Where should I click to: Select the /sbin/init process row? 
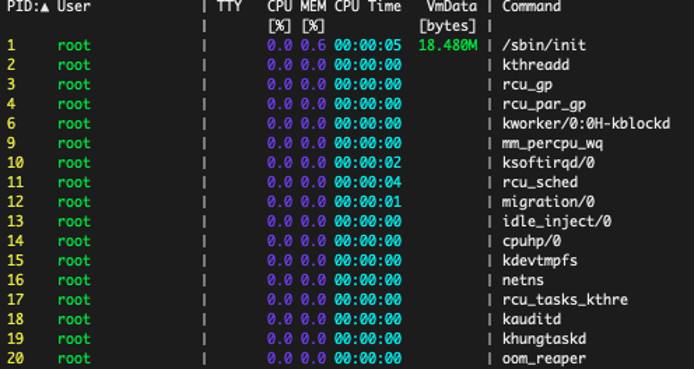click(347, 45)
